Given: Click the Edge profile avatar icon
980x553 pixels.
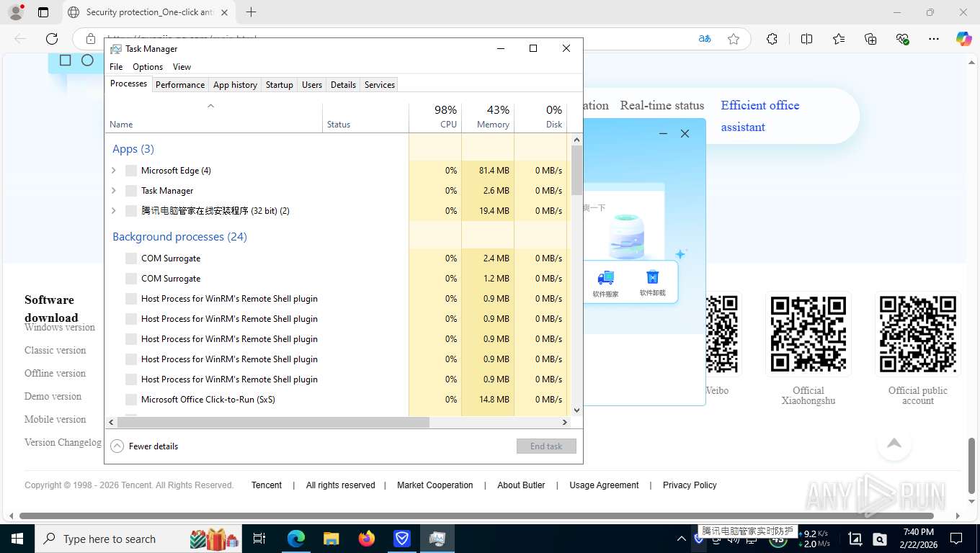Looking at the screenshot, I should tap(15, 12).
